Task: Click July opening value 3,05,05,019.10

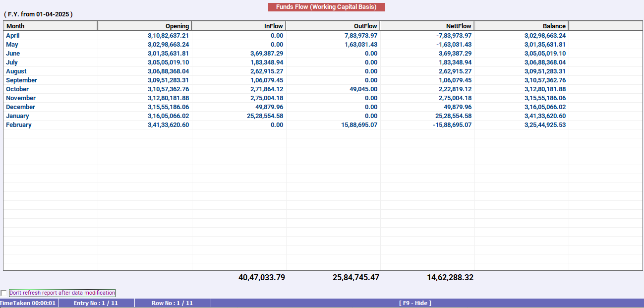Action: tap(168, 62)
